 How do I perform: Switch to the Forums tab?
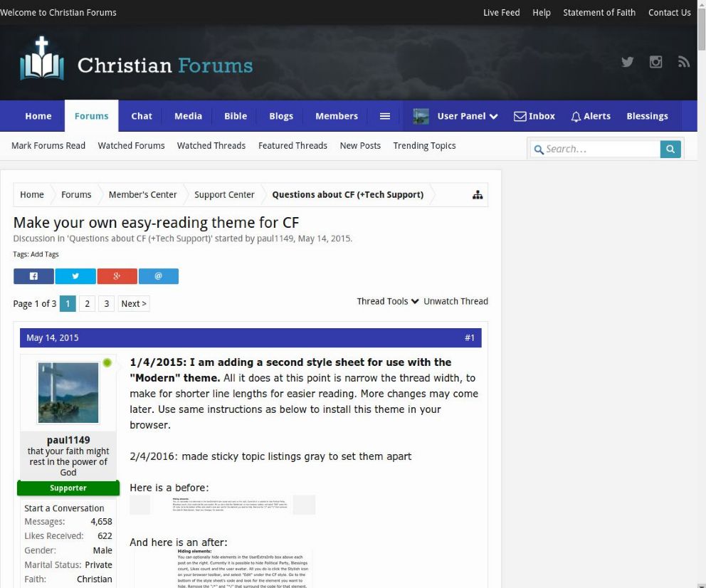tap(91, 116)
